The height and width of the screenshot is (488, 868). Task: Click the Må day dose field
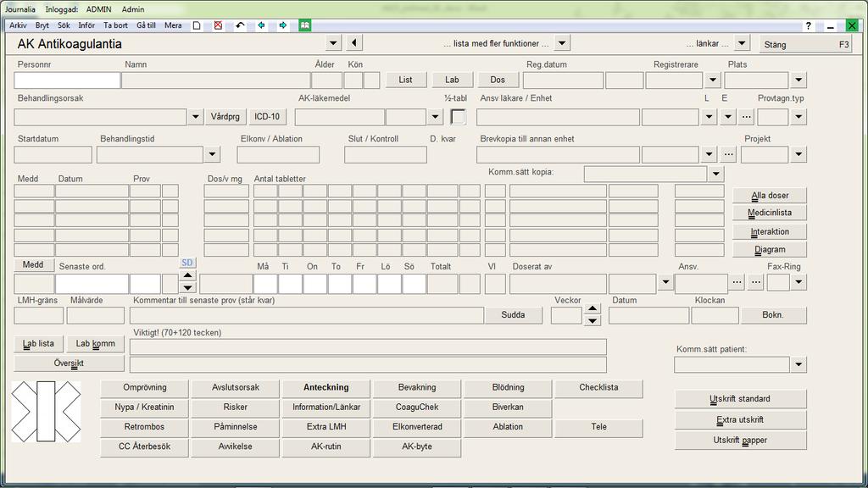(x=265, y=283)
